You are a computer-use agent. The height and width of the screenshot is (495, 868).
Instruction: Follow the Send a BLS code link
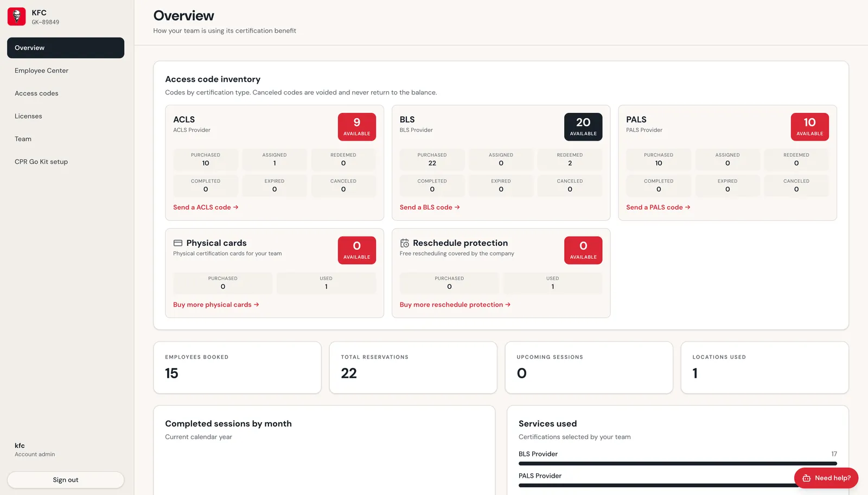coord(430,207)
